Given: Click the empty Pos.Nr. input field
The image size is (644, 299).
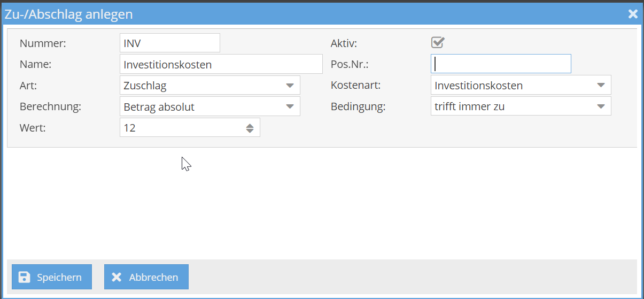Looking at the screenshot, I should pos(501,64).
